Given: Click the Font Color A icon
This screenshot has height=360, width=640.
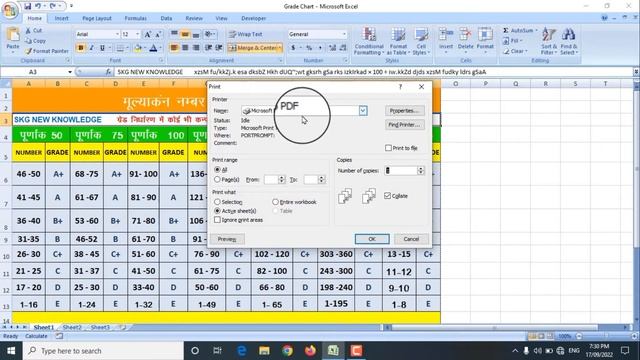Looking at the screenshot, I should tap(153, 48).
